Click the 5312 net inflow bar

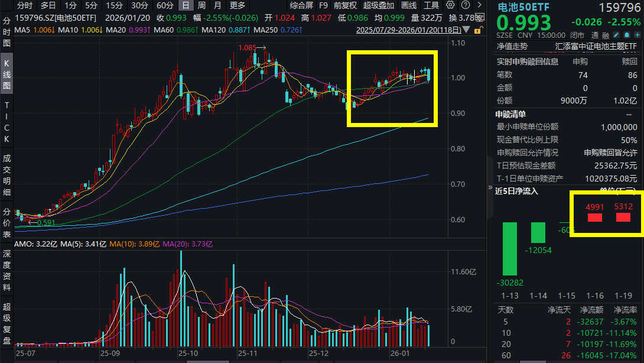pyautogui.click(x=623, y=218)
